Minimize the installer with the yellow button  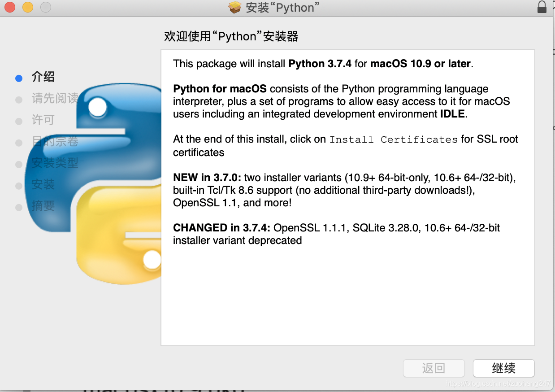pos(28,7)
